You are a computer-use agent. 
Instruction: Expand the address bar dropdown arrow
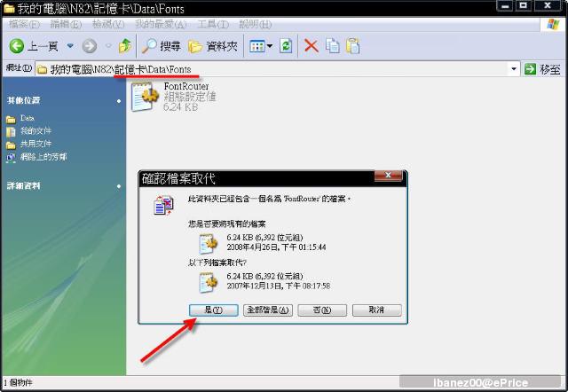(x=513, y=69)
